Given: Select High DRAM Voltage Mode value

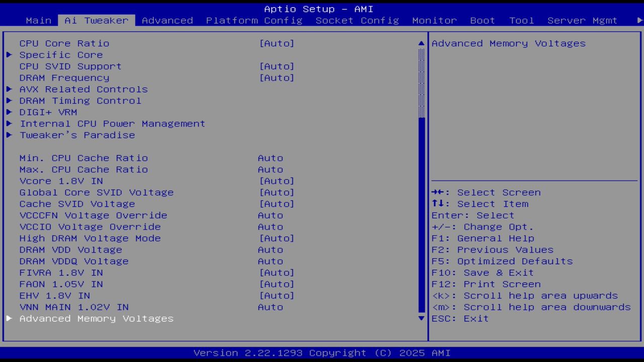Looking at the screenshot, I should (277, 238).
